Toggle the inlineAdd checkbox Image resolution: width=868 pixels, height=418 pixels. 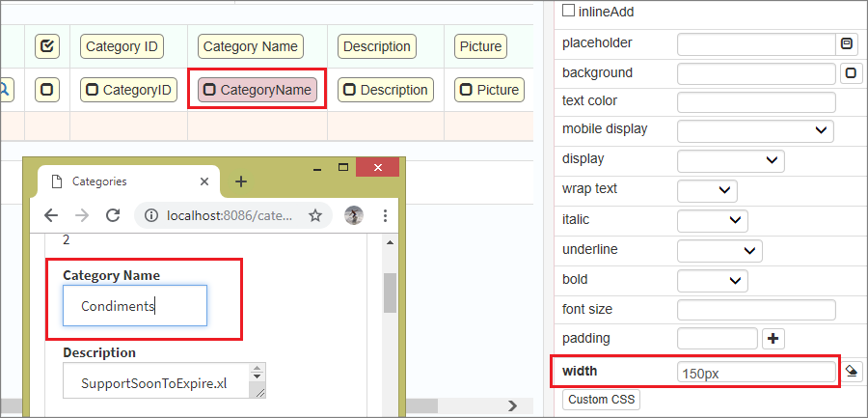[x=568, y=11]
